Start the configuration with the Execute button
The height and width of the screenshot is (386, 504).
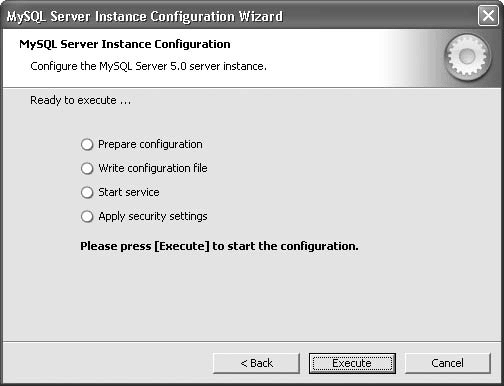coord(352,363)
